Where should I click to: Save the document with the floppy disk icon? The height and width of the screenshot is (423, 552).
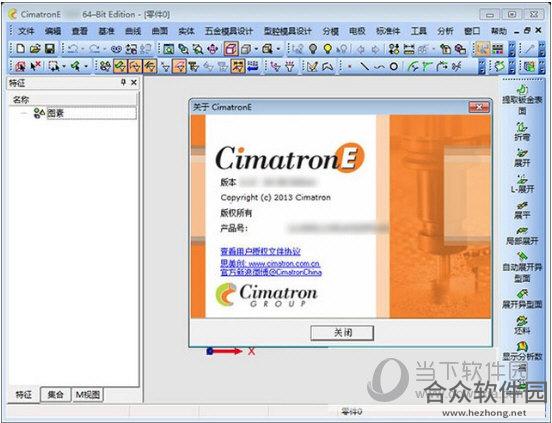coord(50,49)
